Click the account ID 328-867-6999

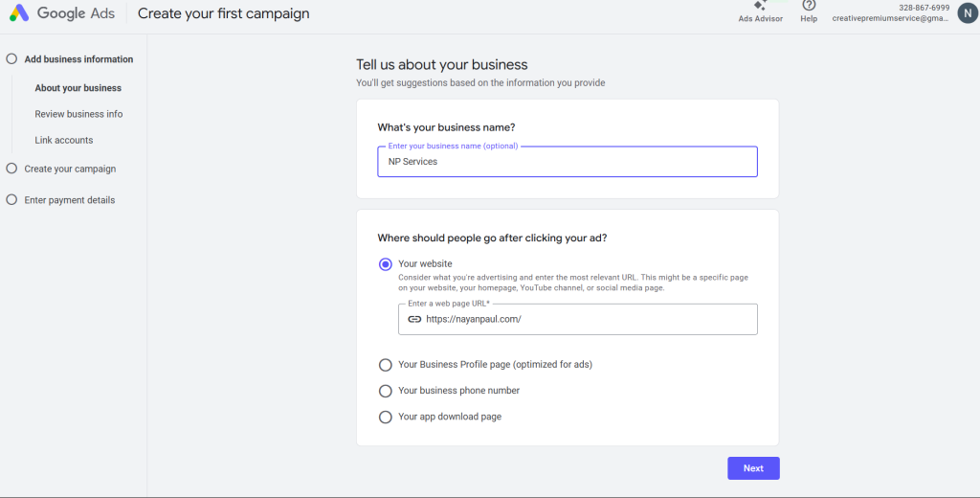coord(924,8)
